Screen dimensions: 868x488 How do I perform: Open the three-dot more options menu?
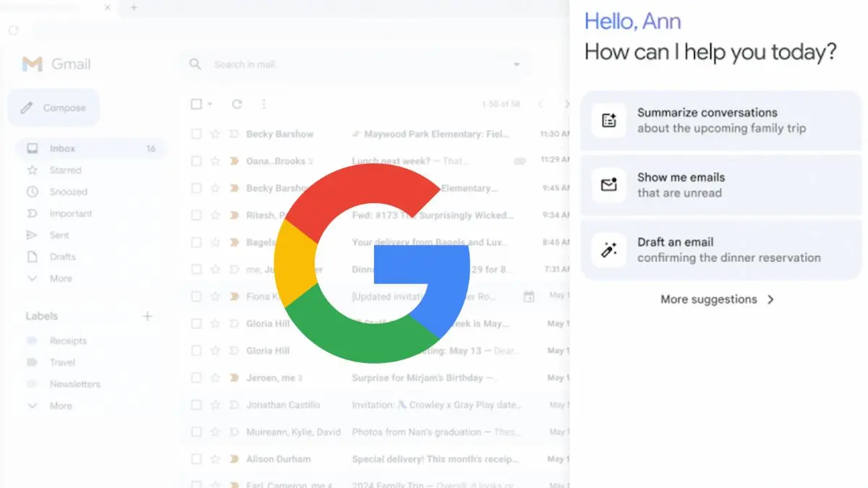(264, 104)
